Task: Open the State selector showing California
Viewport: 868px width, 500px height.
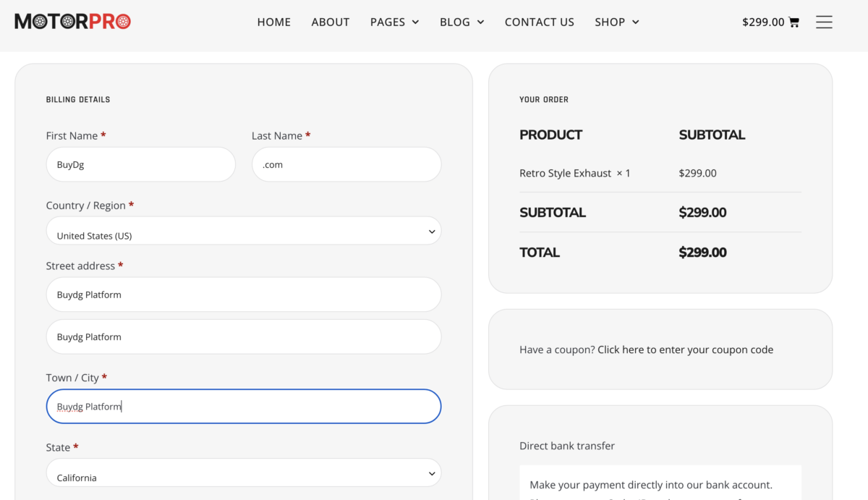Action: coord(244,473)
